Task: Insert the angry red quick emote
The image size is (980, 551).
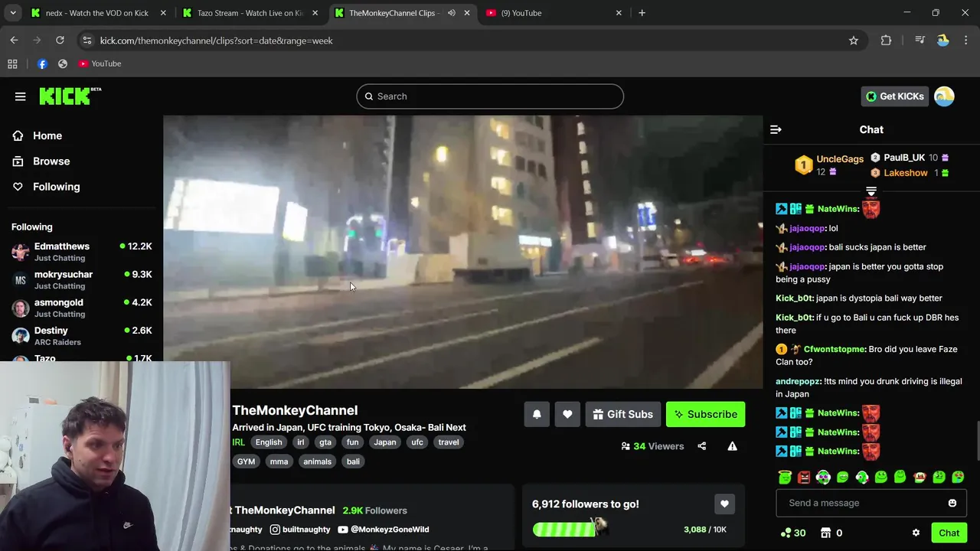Action: [x=804, y=477]
